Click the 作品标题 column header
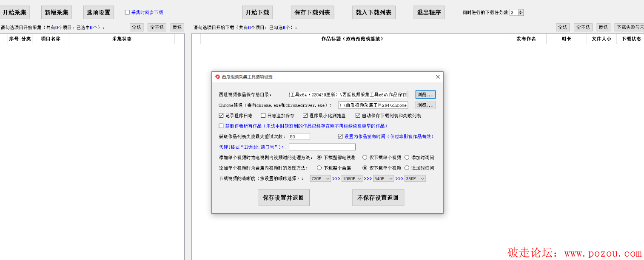Screen dimensions: 644x260 [x=353, y=39]
